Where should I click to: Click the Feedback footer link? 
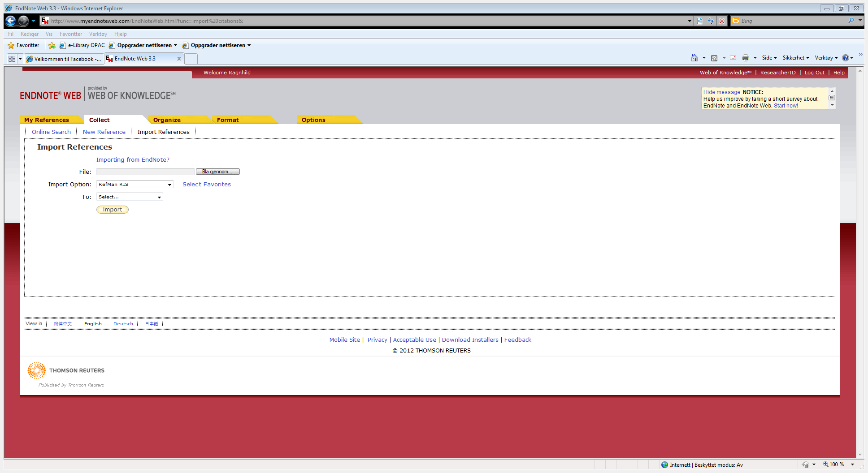517,340
